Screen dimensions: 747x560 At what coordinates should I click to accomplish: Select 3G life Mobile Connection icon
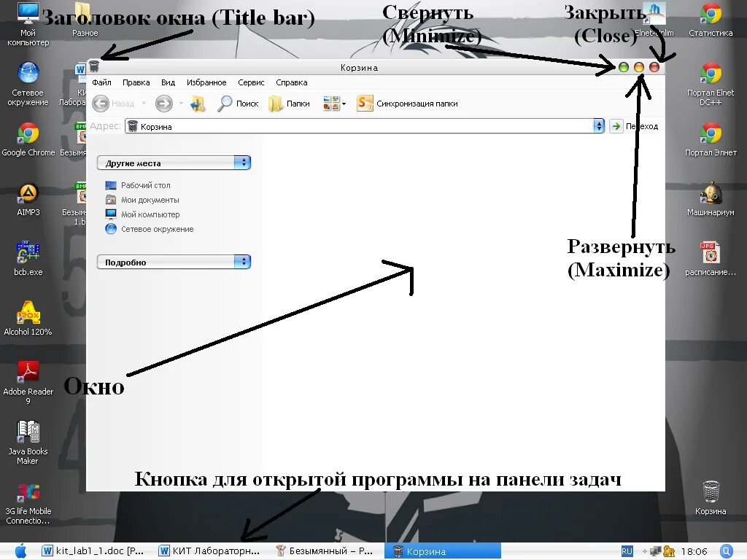28,503
